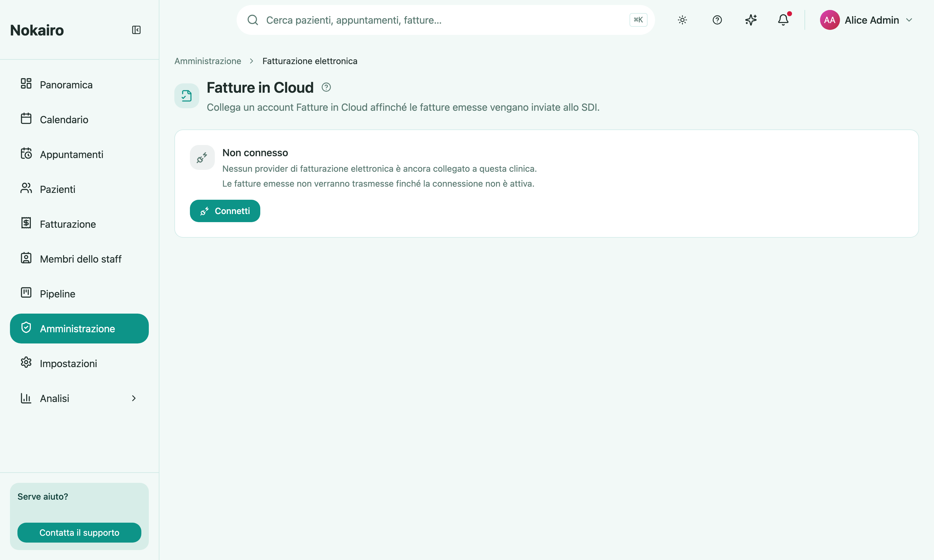
Task: Click the Fatture in Cloud document icon
Action: pyautogui.click(x=187, y=96)
